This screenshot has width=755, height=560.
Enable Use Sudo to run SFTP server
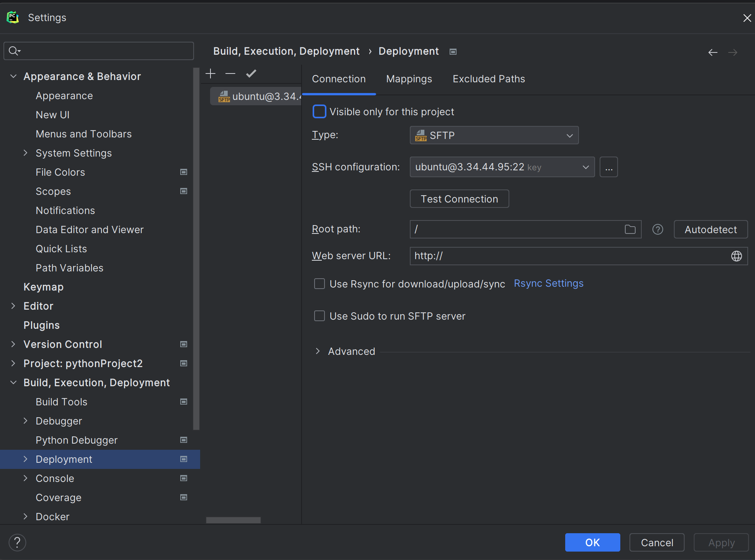tap(319, 316)
